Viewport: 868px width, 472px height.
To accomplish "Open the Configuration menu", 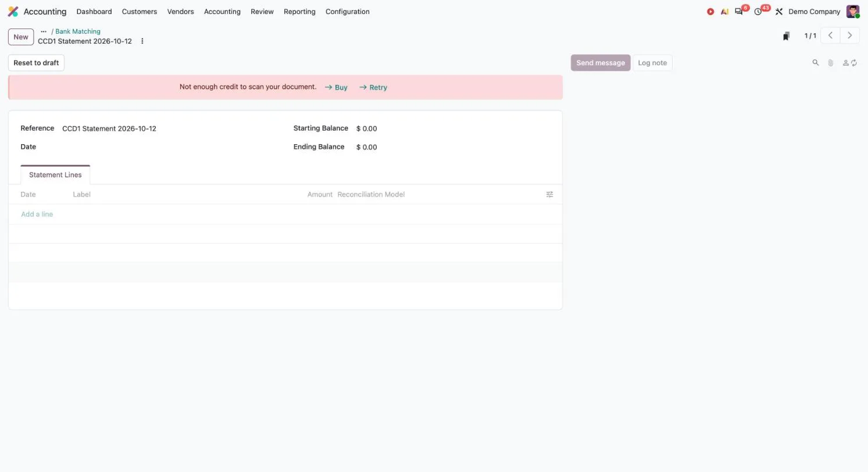I will point(348,12).
